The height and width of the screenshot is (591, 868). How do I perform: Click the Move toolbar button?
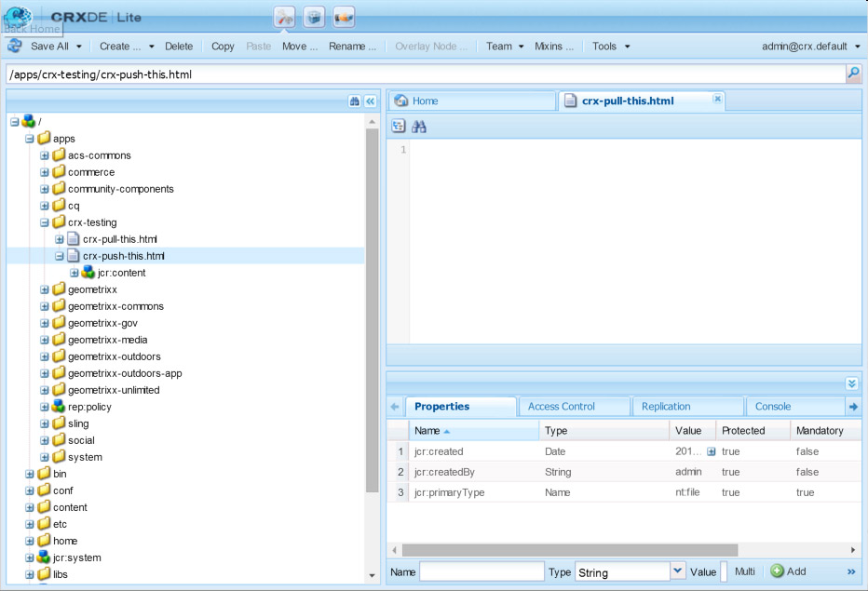[x=300, y=47]
